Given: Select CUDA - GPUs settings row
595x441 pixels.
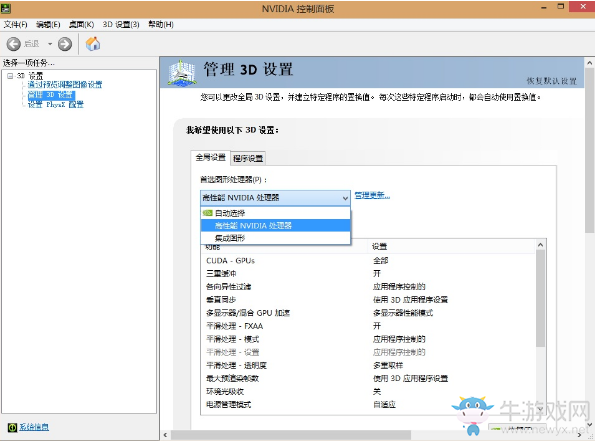Looking at the screenshot, I should (368, 261).
